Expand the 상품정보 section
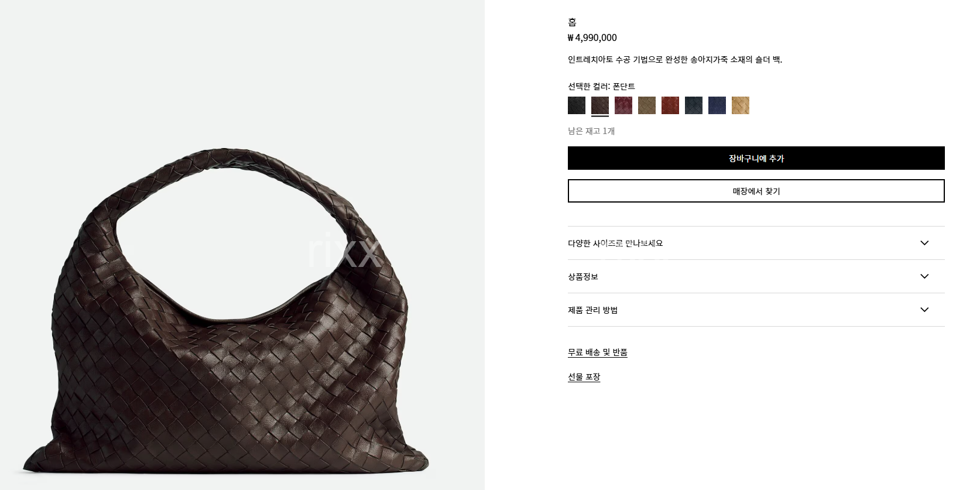Viewport: 980px width, 490px height. click(x=756, y=276)
